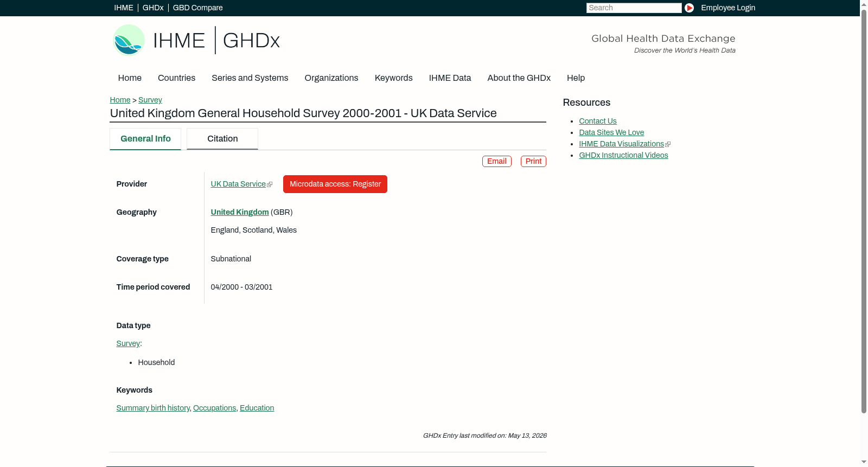868x467 pixels.
Task: Open the Survey data type link
Action: 128,343
